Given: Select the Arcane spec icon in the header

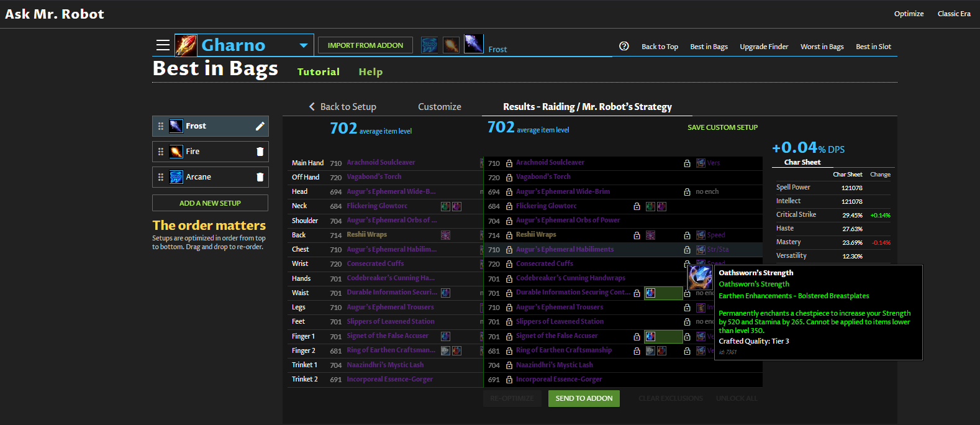Looking at the screenshot, I should click(429, 45).
